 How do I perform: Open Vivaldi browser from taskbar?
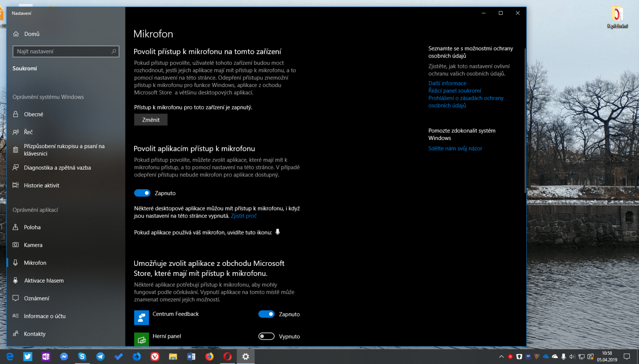coord(155,356)
